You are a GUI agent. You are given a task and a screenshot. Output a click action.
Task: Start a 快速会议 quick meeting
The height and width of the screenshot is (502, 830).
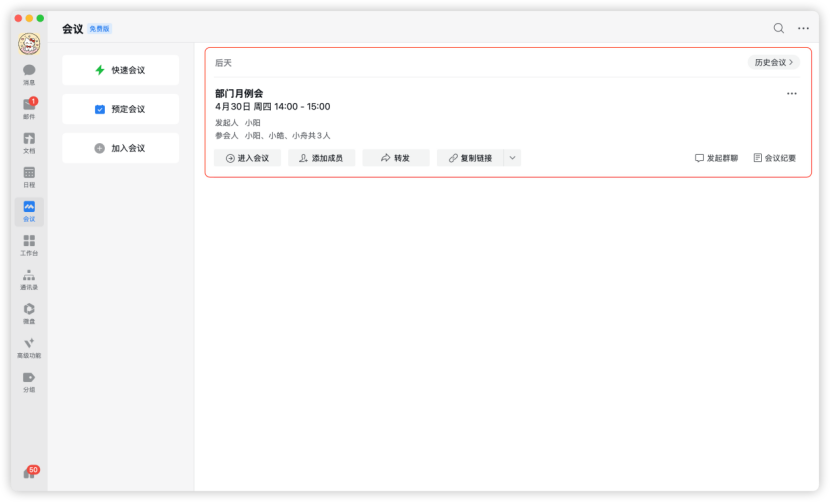(120, 70)
